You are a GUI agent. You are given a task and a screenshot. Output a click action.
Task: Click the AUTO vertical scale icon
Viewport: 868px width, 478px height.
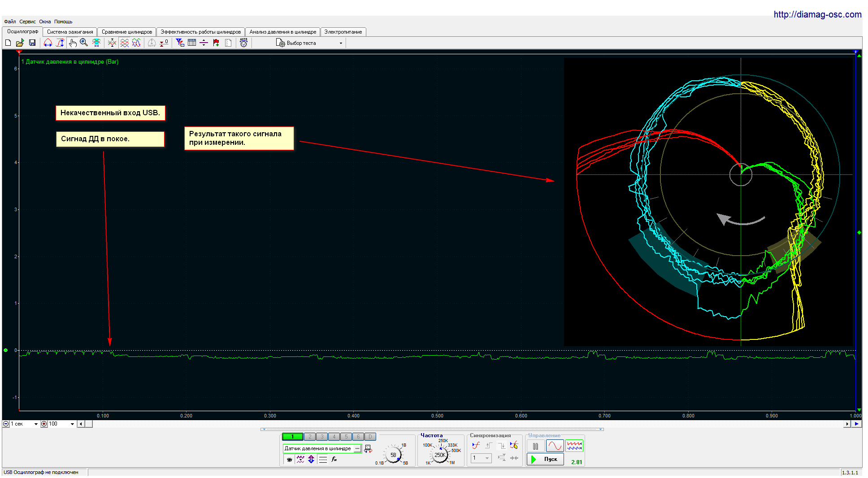point(152,43)
